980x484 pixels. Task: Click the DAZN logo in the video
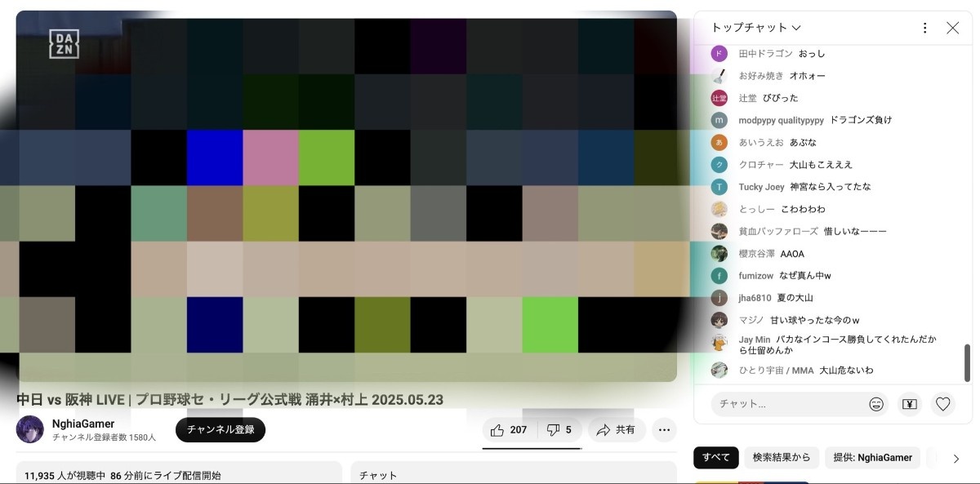tap(64, 44)
